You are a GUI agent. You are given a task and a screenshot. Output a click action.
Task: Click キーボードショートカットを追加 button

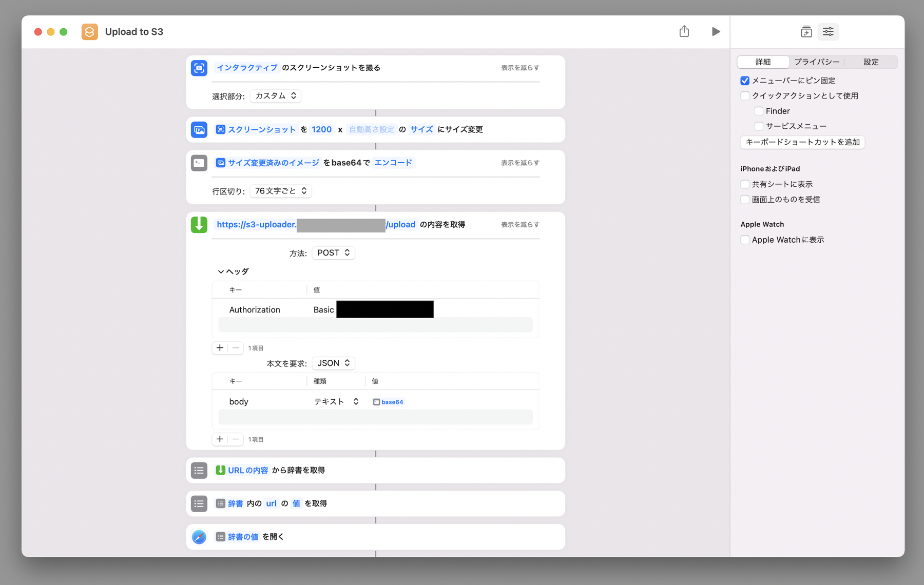802,142
